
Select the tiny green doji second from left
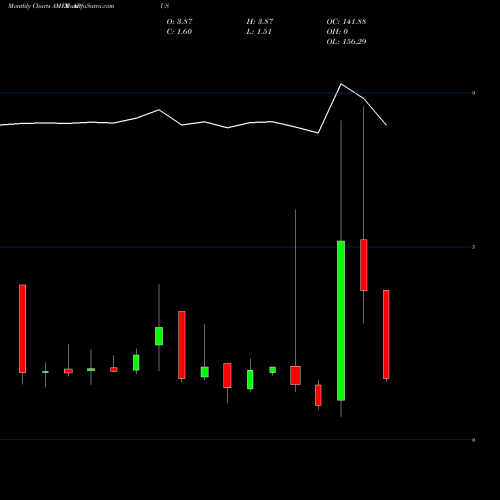pyautogui.click(x=45, y=372)
